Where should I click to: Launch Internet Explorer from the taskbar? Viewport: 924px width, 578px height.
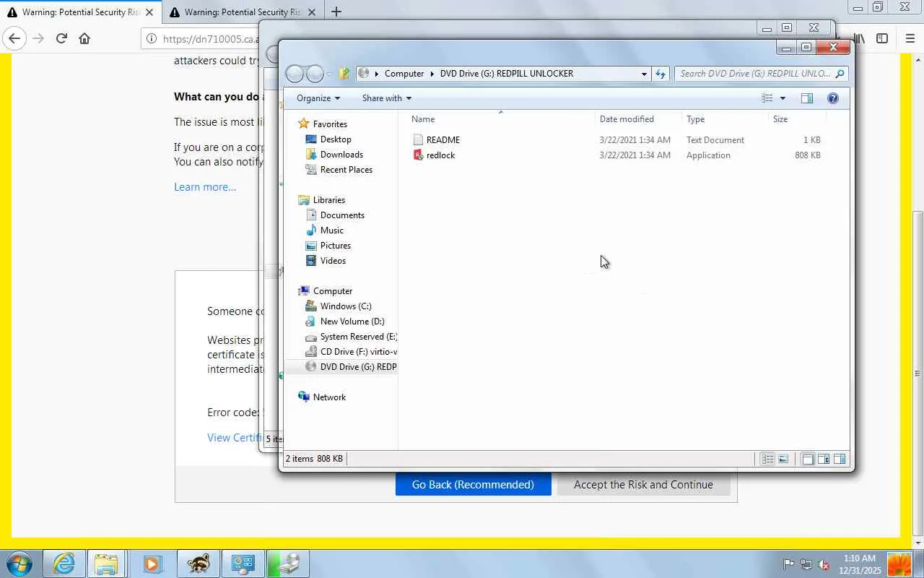tap(64, 564)
